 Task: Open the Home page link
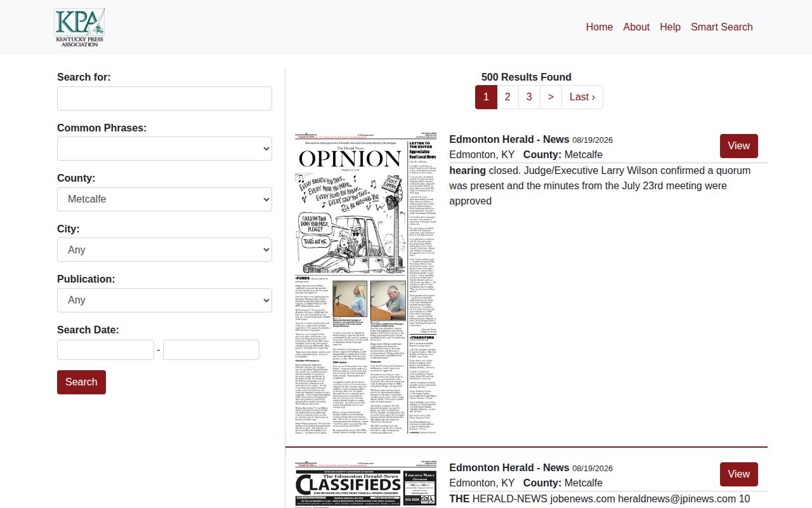(x=599, y=27)
